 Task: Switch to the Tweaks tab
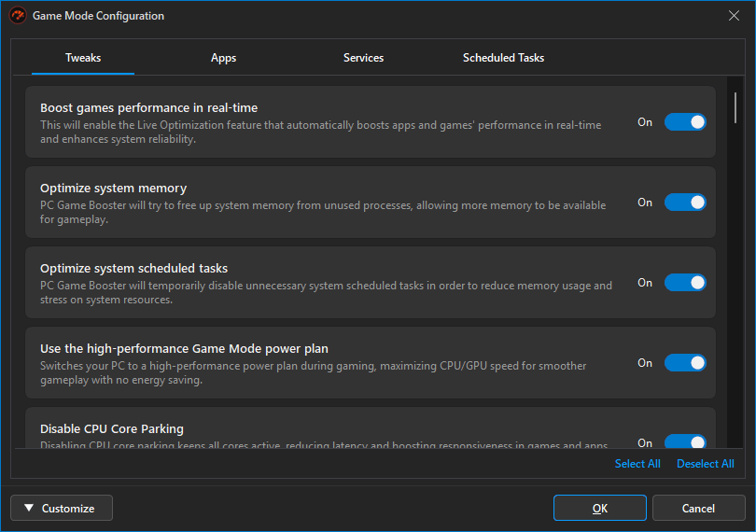tap(83, 58)
